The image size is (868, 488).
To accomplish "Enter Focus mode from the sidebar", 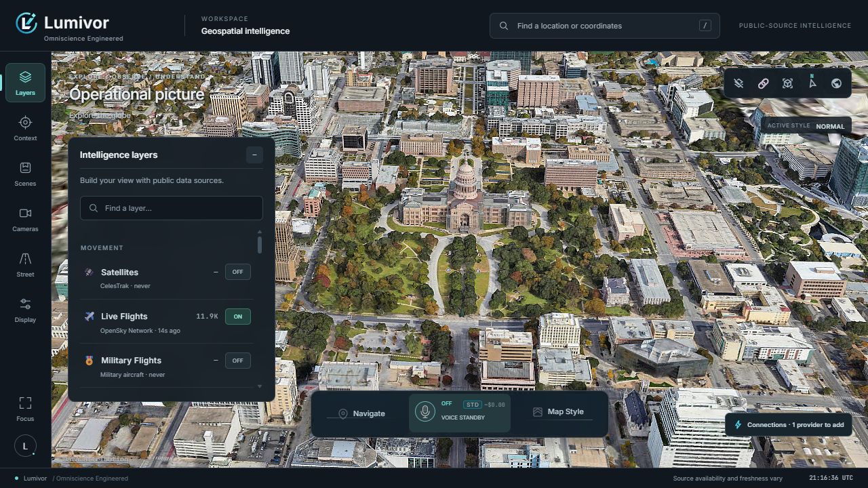I will [25, 408].
